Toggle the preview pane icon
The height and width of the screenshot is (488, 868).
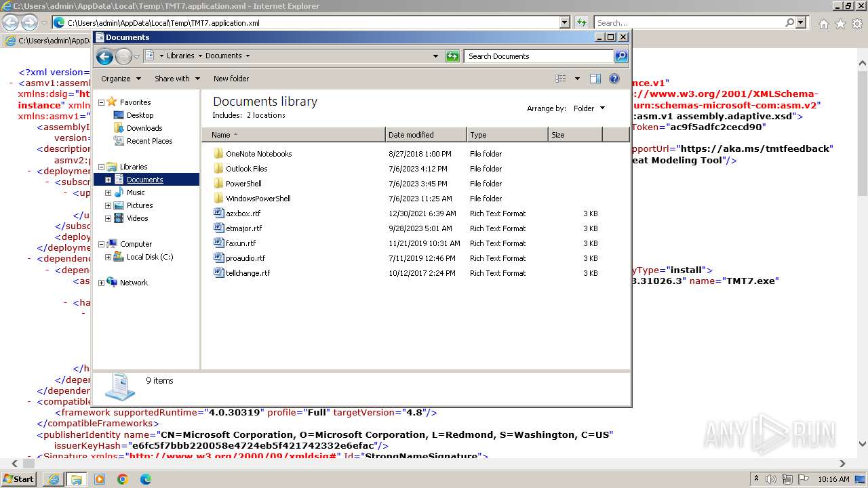(595, 79)
